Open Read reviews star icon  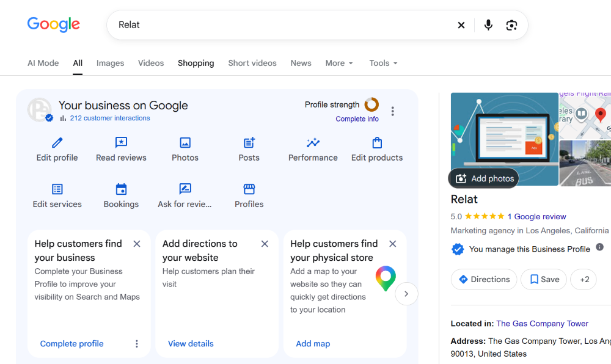pyautogui.click(x=121, y=142)
